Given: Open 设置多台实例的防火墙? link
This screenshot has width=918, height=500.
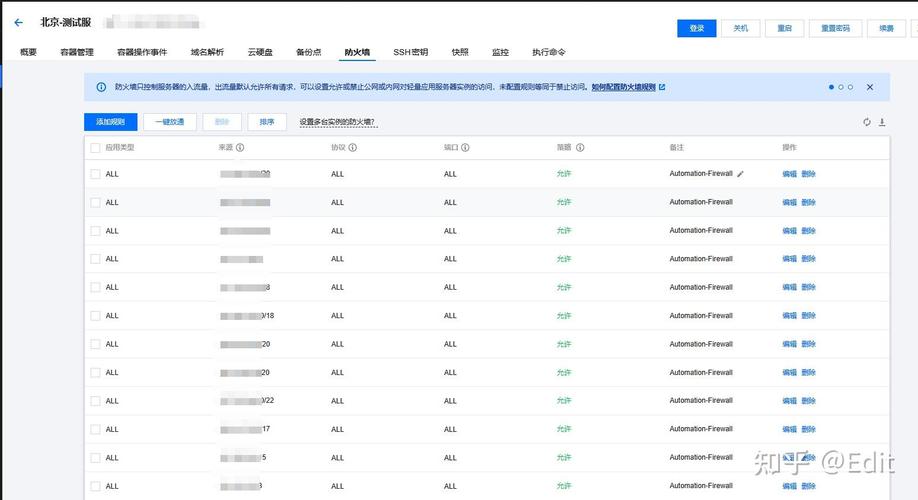Looking at the screenshot, I should [337, 122].
